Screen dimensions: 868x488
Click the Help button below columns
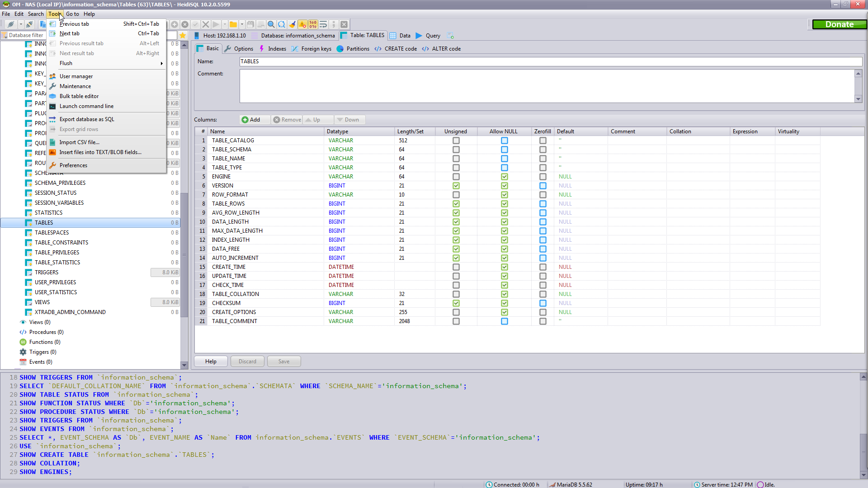pos(211,361)
